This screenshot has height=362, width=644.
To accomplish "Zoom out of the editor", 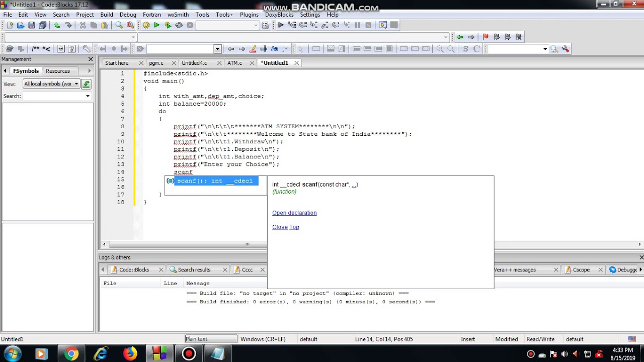I will [x=451, y=49].
